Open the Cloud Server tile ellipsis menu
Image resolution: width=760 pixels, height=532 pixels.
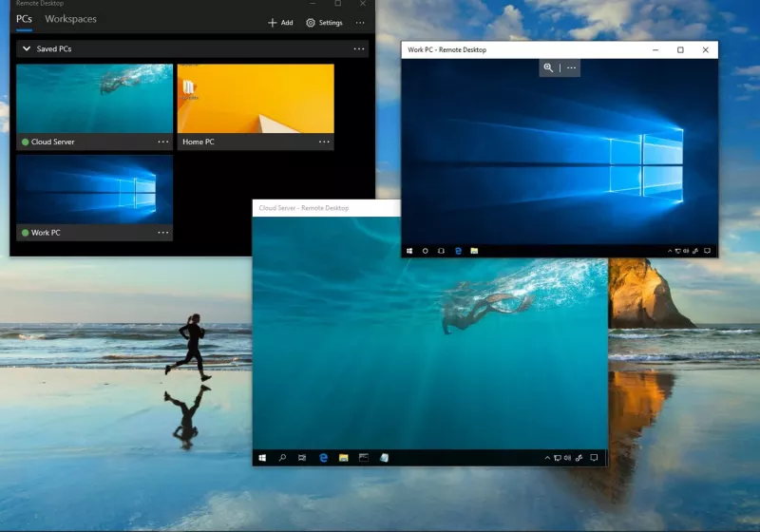tap(163, 142)
